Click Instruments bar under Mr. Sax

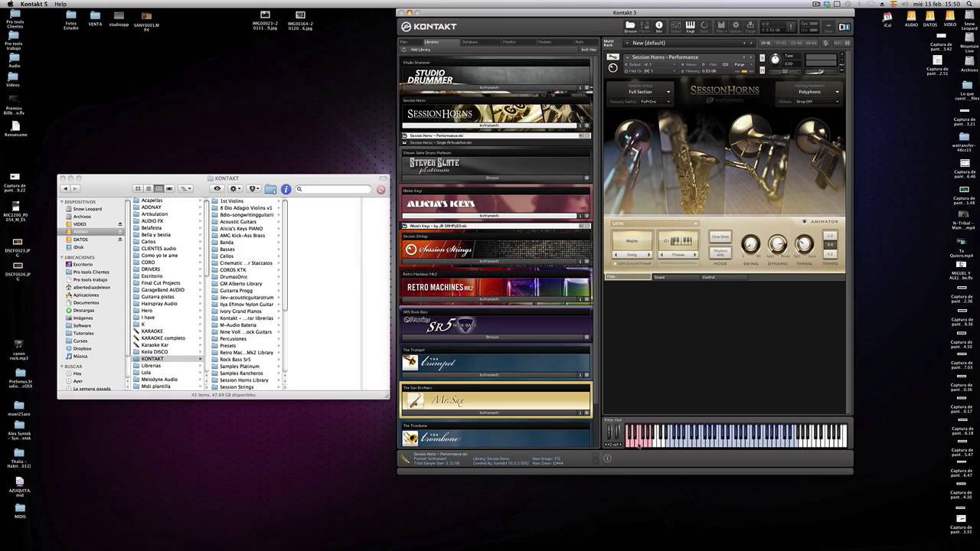(489, 412)
